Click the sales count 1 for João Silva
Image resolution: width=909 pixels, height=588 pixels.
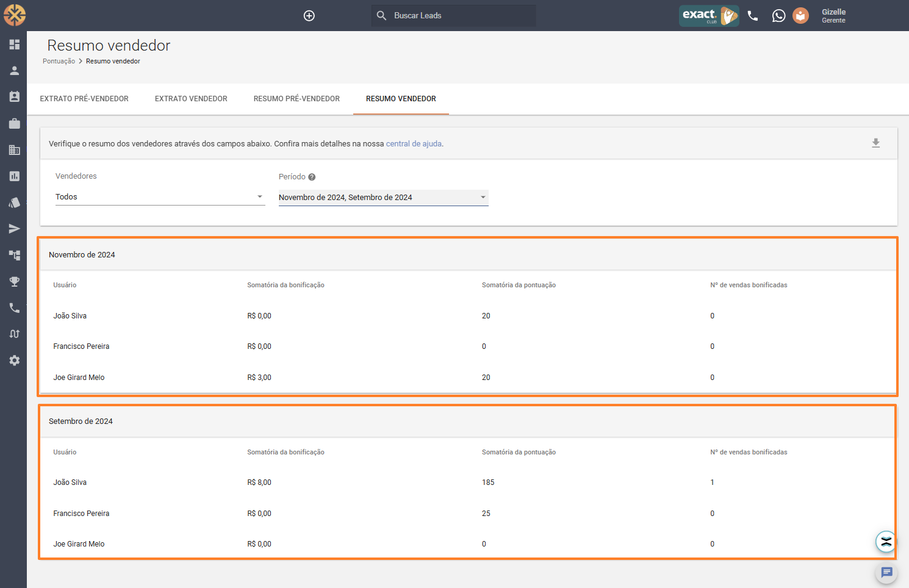coord(712,482)
